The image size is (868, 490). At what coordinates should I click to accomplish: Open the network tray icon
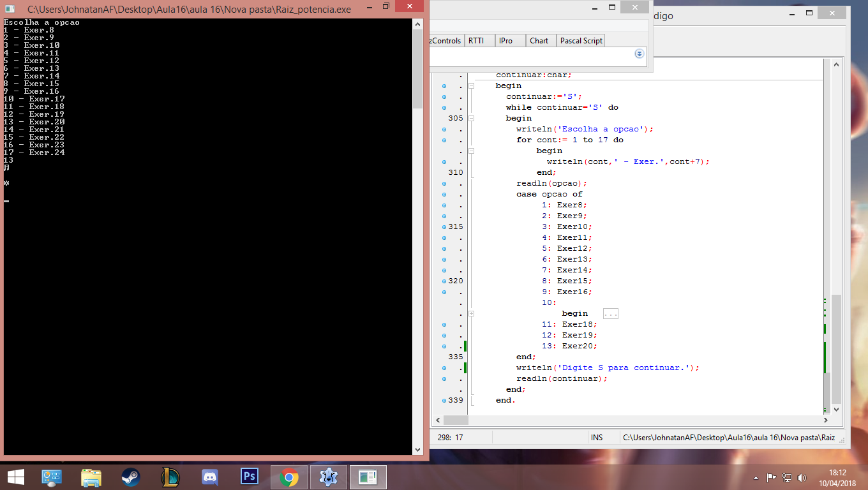click(787, 477)
